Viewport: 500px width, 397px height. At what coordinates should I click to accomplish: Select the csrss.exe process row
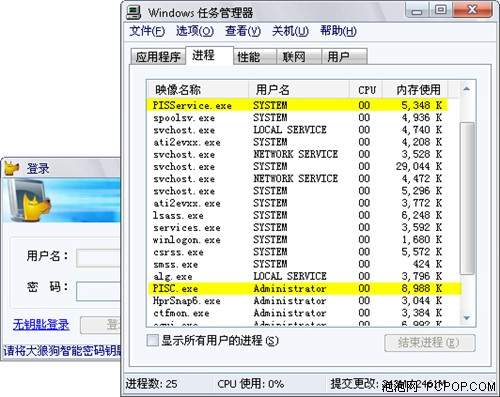pyautogui.click(x=298, y=252)
